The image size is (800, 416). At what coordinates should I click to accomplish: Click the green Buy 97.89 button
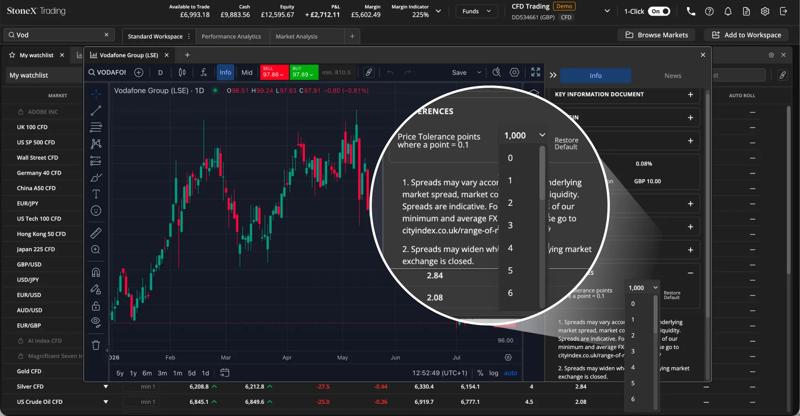304,72
